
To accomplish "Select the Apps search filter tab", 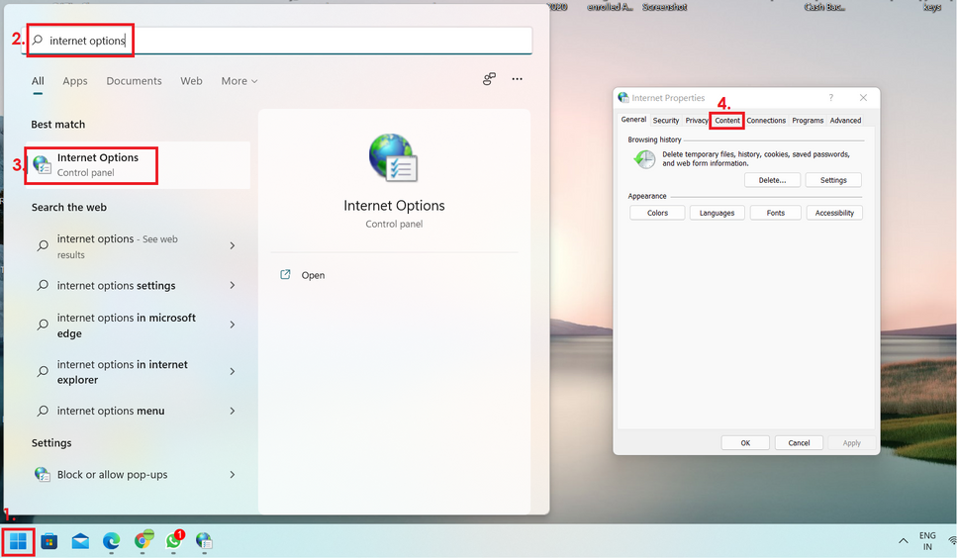I will pyautogui.click(x=75, y=81).
